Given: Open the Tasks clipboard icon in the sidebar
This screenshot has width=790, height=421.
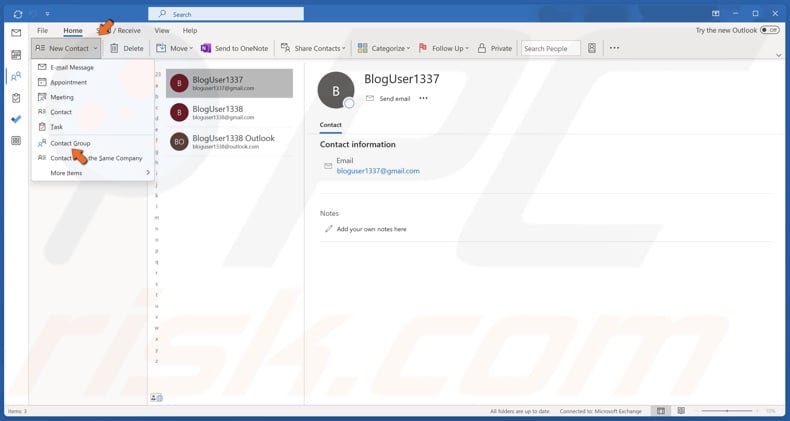Looking at the screenshot, I should pos(16,98).
